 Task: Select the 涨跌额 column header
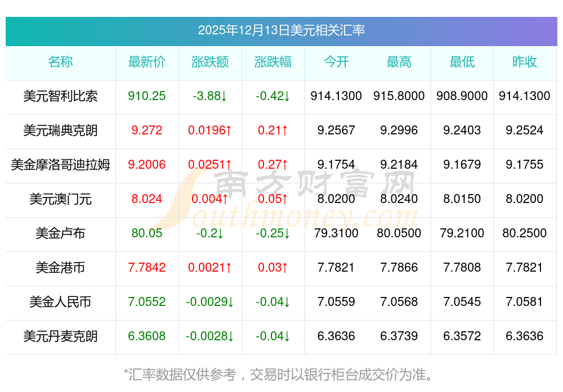[x=209, y=62]
